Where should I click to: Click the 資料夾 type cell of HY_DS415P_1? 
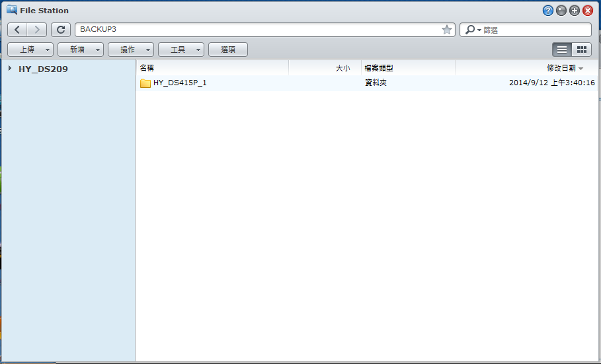click(376, 83)
